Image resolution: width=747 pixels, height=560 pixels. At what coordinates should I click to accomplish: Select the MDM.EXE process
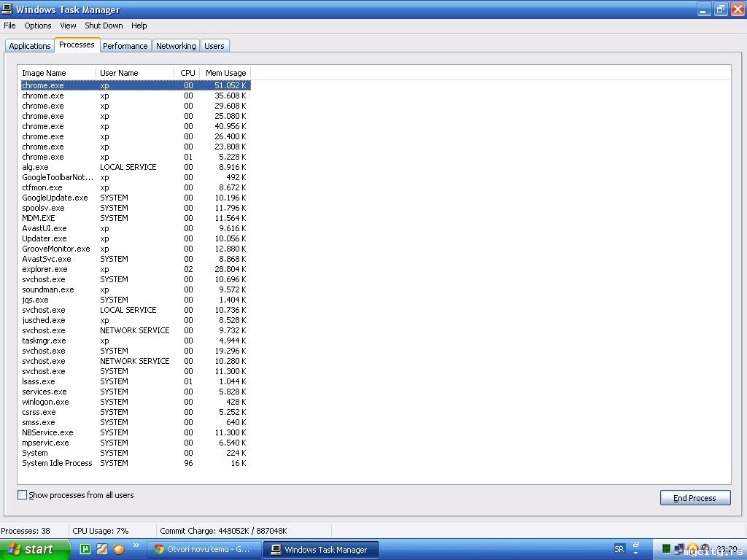pyautogui.click(x=135, y=218)
